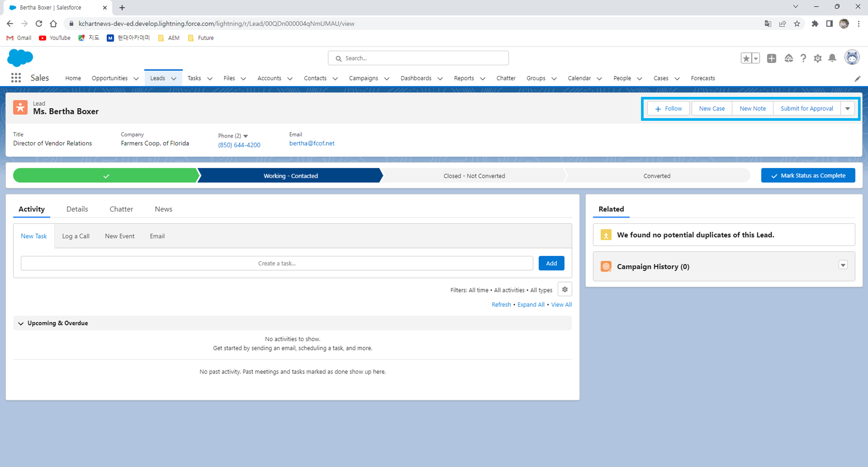This screenshot has height=467, width=868.
Task: Click New Case button
Action: [x=712, y=109]
